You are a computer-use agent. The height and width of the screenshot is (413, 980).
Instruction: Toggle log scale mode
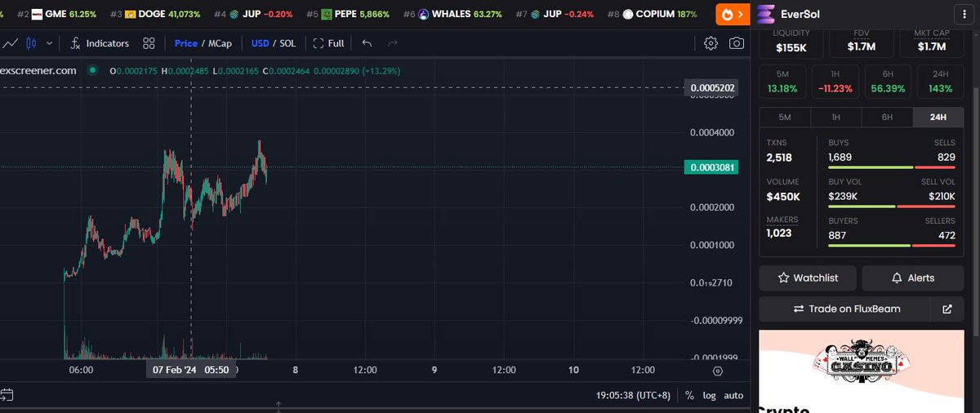tap(709, 395)
